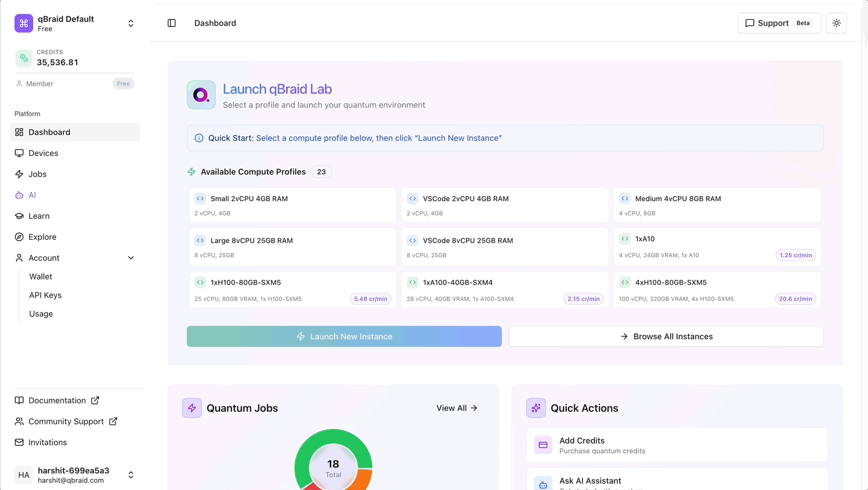Click the Quantum Jobs lightning icon
Screen dimensions: 868x490
tap(192, 408)
